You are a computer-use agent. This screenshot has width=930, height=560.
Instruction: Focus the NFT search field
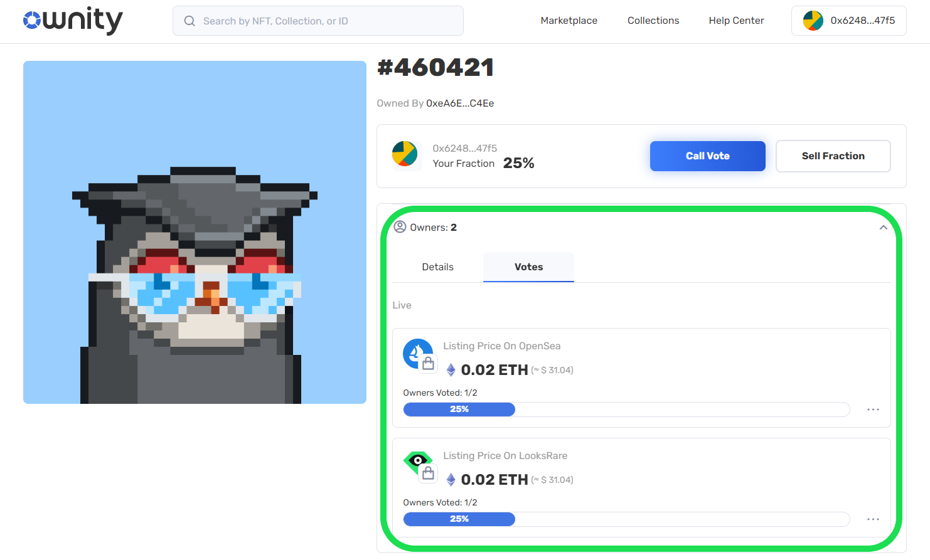click(x=326, y=21)
